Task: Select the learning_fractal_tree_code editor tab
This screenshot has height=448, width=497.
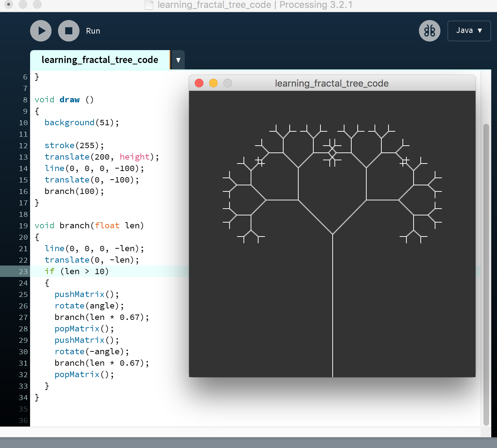Action: (100, 60)
